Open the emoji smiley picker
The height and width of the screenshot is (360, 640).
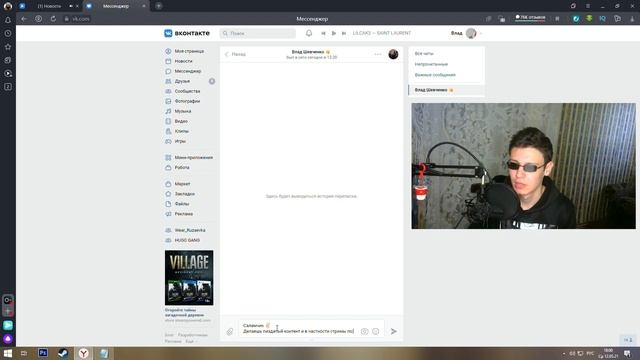point(376,331)
